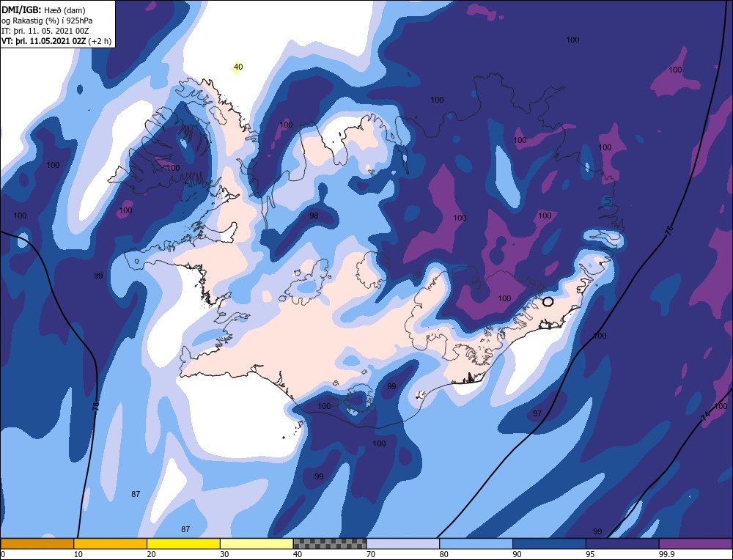
Task: Click the 'og Rakastig (%) í 925hPa' line
Action: click(x=47, y=21)
